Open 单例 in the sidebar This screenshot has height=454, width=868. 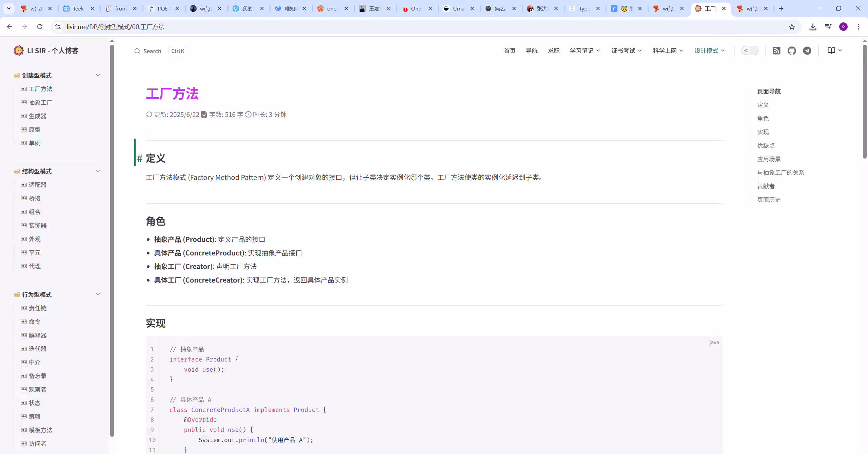coord(35,143)
